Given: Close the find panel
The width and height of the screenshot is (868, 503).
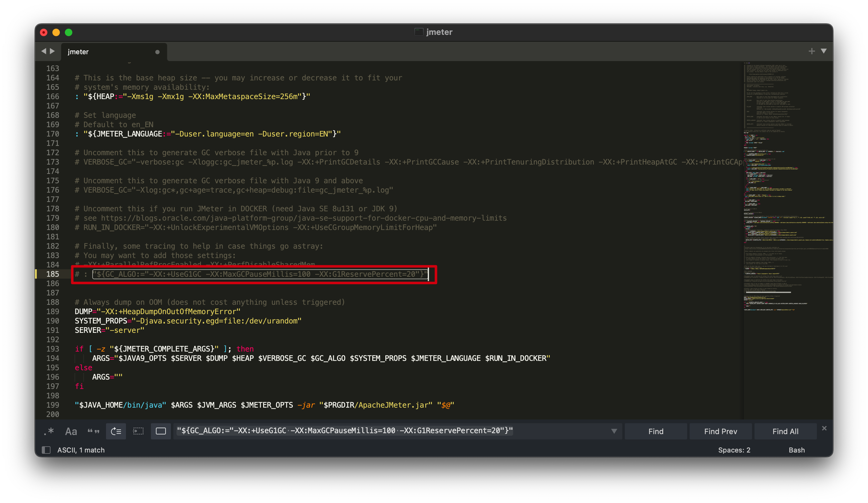Looking at the screenshot, I should click(x=824, y=428).
